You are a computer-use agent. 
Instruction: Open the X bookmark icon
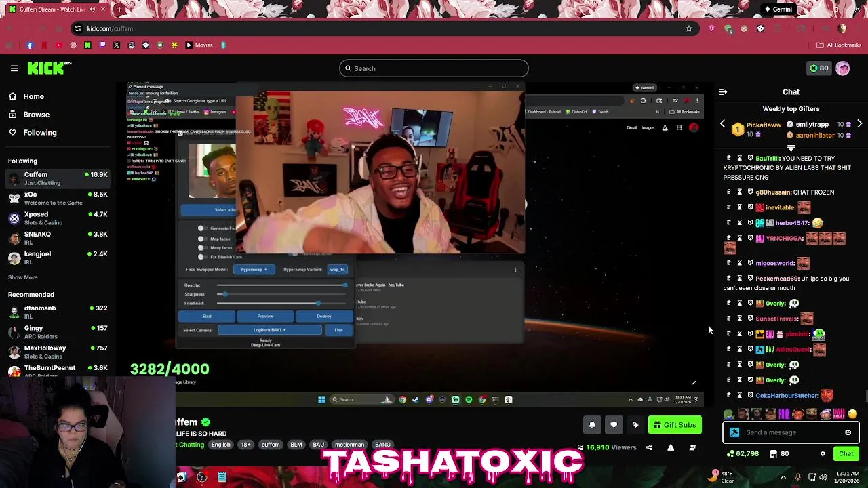click(117, 45)
